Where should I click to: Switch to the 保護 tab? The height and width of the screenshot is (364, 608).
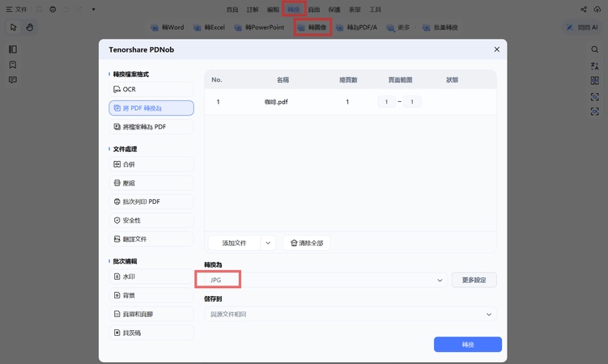[334, 10]
